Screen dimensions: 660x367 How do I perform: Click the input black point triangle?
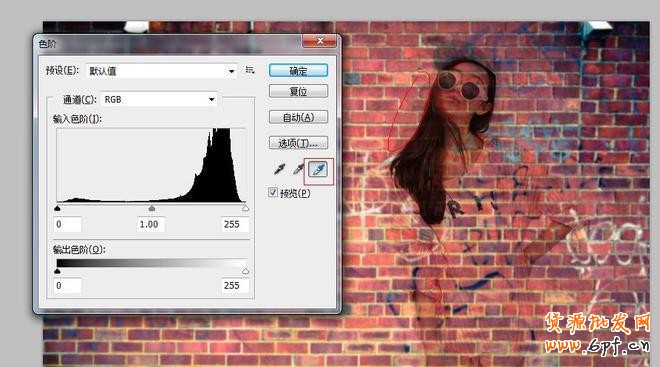58,208
